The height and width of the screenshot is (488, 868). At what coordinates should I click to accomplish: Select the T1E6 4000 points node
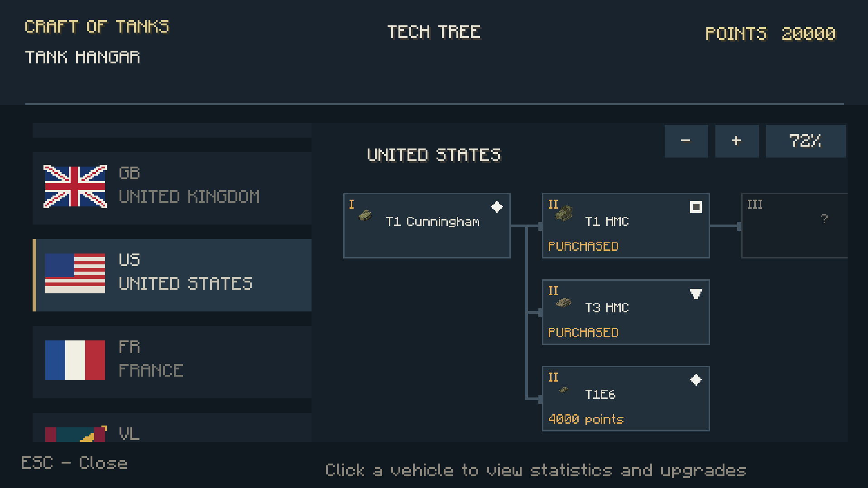[x=626, y=399]
